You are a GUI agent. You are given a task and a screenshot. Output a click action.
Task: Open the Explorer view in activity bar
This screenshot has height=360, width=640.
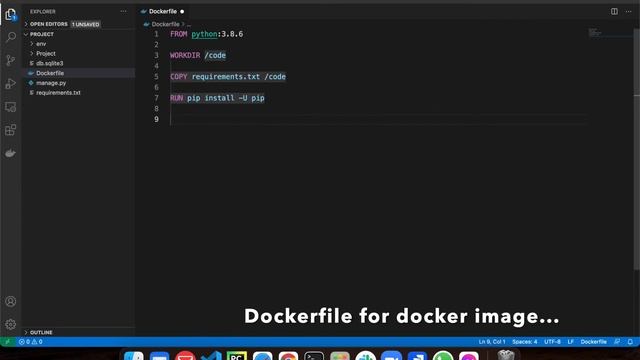[x=11, y=15]
